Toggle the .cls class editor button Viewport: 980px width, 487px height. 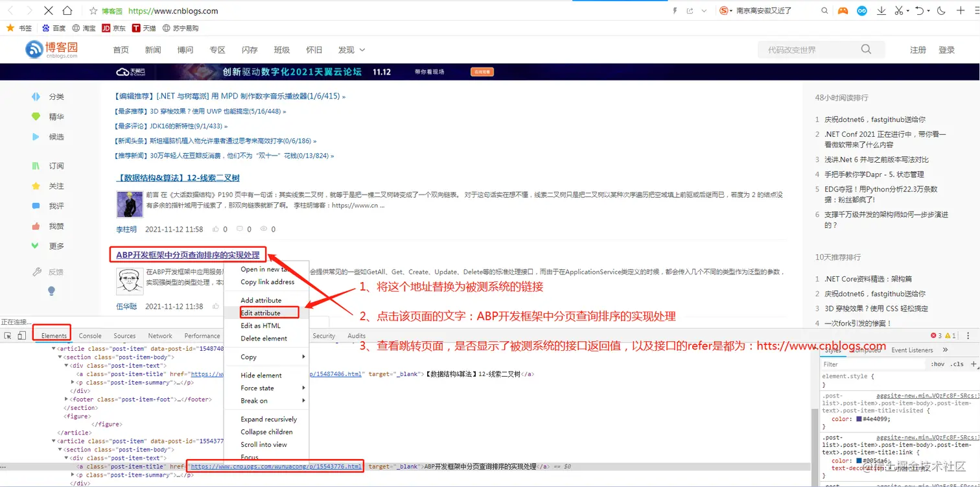(x=957, y=364)
